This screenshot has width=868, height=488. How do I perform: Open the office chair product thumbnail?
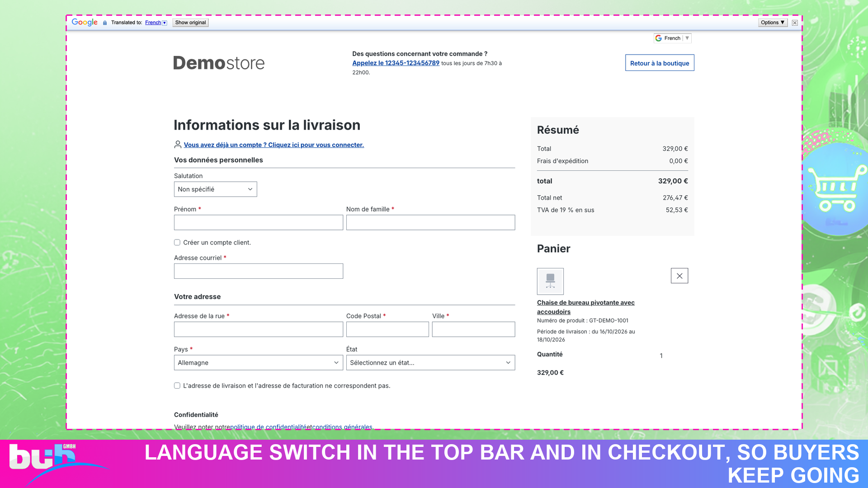click(x=550, y=281)
